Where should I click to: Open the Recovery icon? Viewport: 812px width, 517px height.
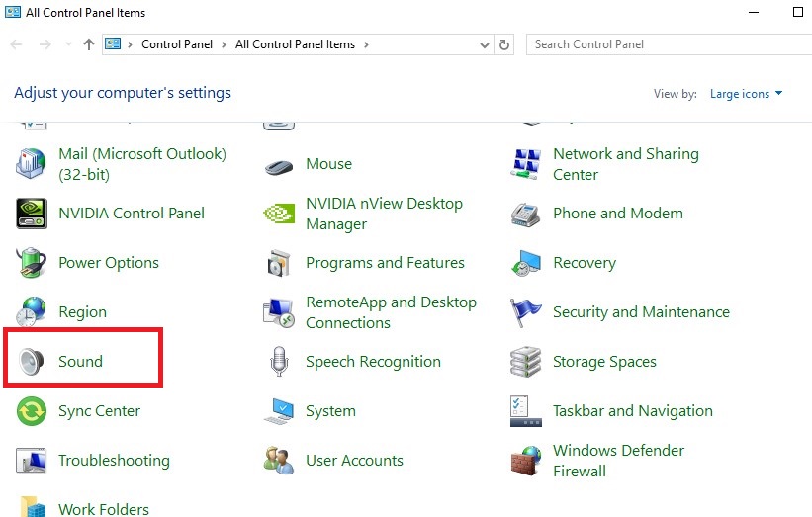click(x=525, y=263)
